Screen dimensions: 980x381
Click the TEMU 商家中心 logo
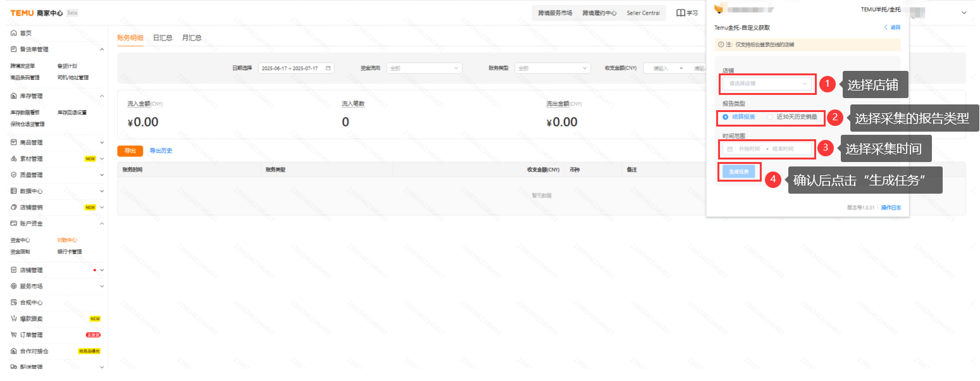point(37,13)
